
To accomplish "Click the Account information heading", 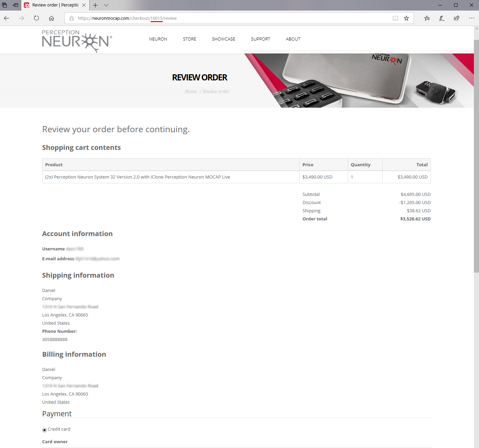I will tap(77, 234).
